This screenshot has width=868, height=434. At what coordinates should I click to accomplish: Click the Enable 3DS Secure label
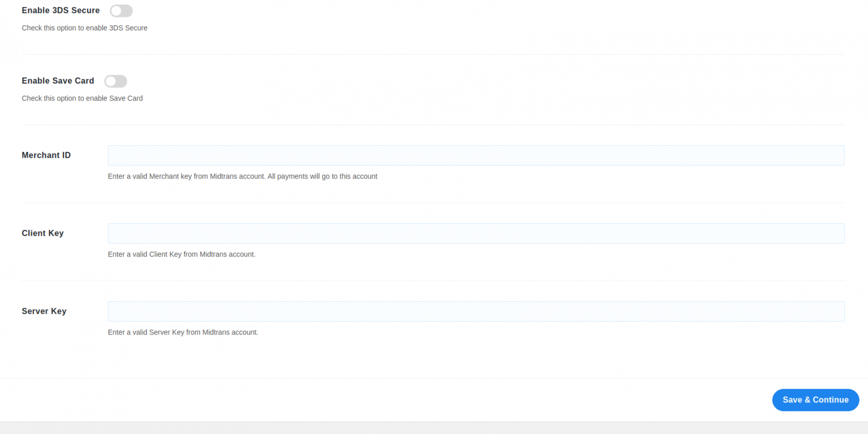click(x=60, y=10)
